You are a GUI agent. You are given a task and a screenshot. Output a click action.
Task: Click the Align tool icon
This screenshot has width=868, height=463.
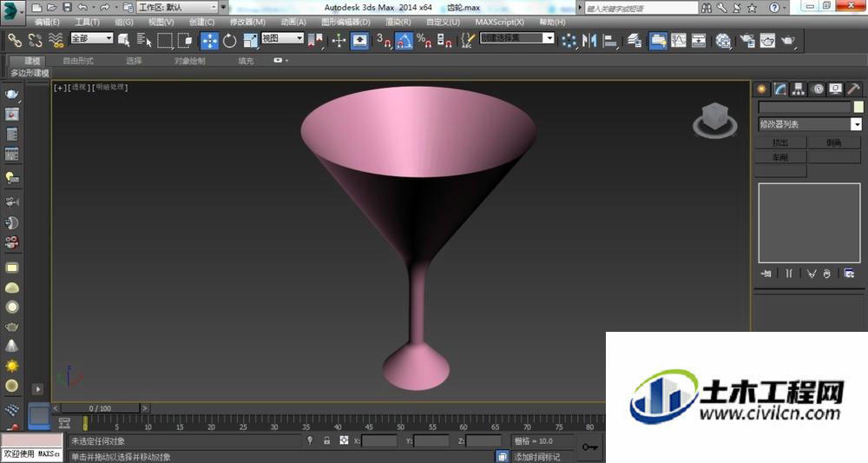(x=609, y=41)
